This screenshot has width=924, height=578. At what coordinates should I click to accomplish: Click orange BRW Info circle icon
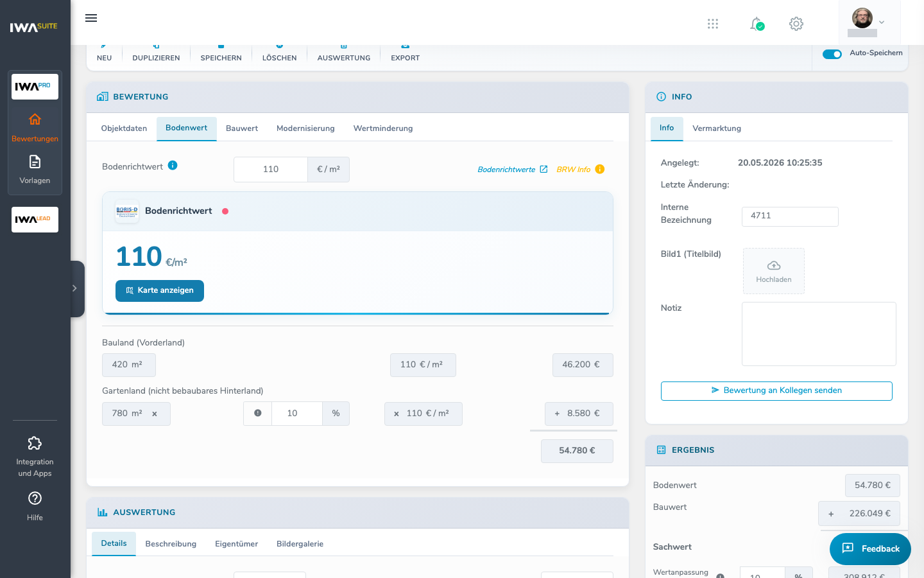[x=600, y=169]
